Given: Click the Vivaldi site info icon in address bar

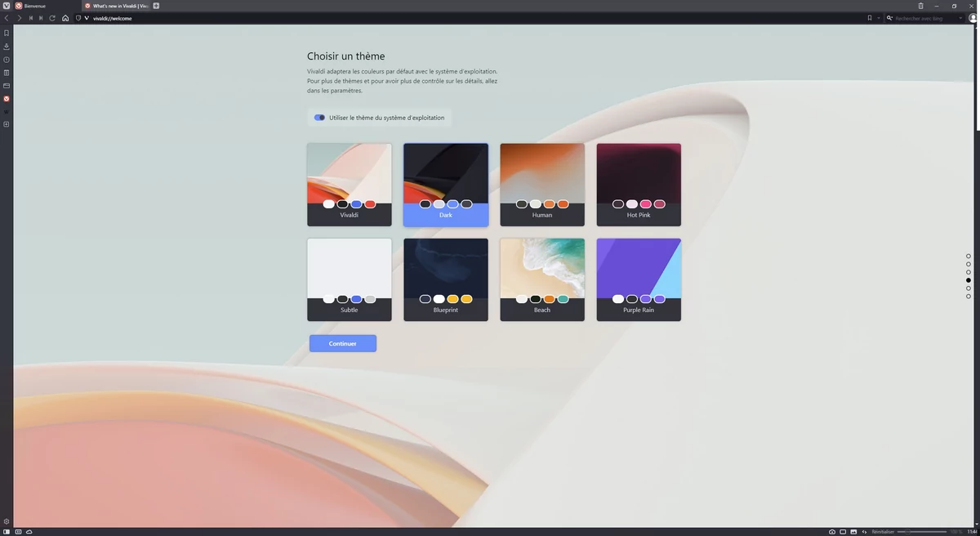Looking at the screenshot, I should pyautogui.click(x=87, y=18).
